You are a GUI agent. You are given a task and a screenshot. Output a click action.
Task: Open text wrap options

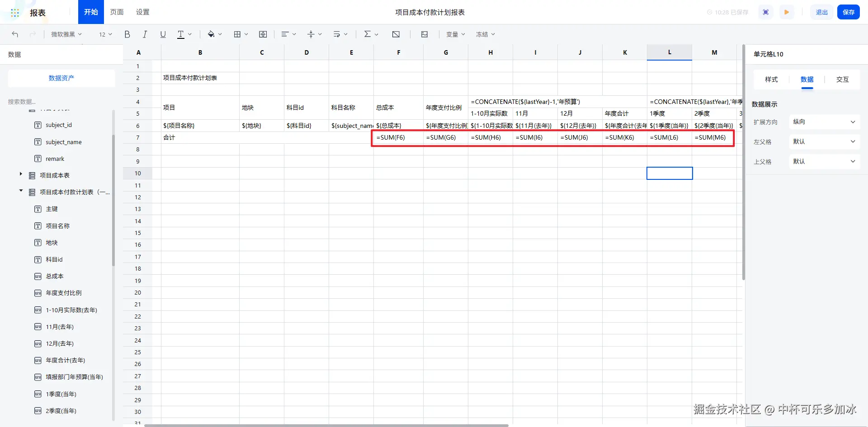[337, 34]
